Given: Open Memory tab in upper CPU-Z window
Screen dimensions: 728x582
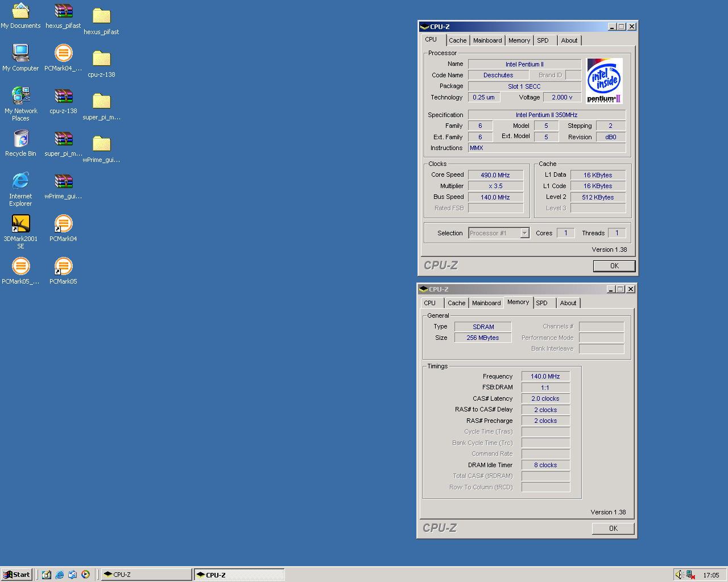Looking at the screenshot, I should tap(519, 40).
